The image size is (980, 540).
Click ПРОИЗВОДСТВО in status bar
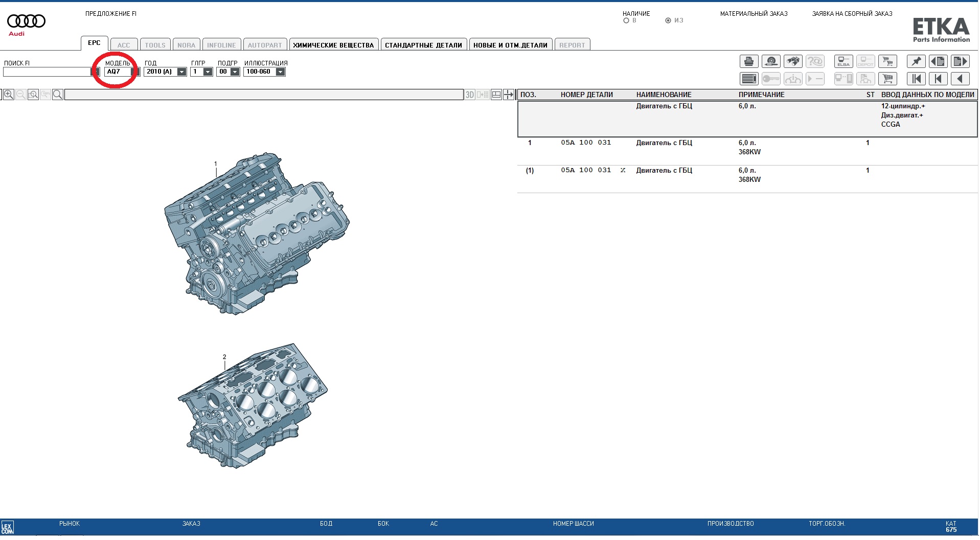tap(731, 524)
